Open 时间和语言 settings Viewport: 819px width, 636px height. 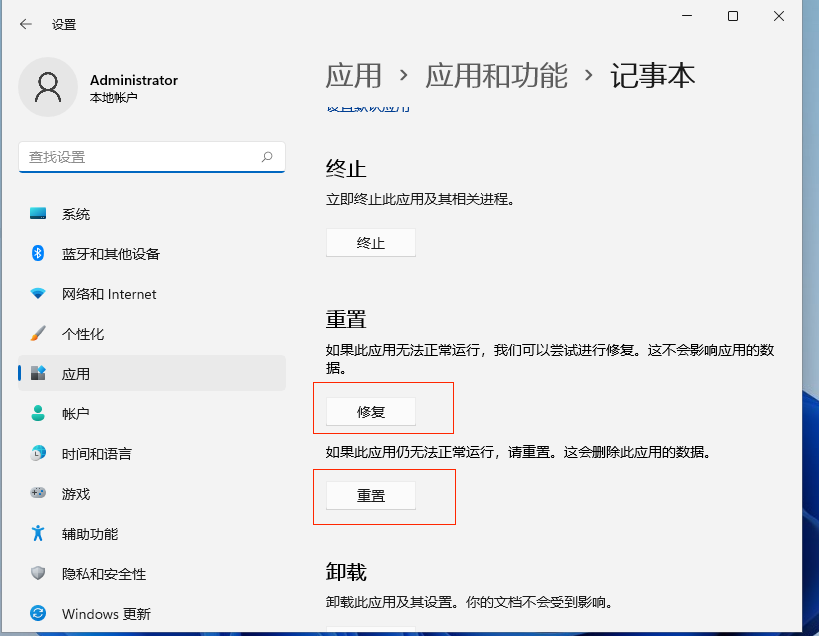click(151, 453)
